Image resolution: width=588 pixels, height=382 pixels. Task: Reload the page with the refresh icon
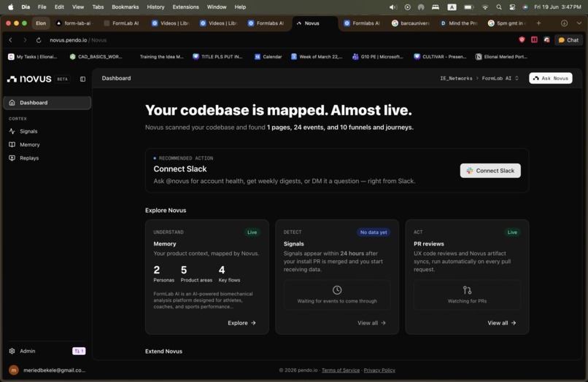click(x=38, y=40)
